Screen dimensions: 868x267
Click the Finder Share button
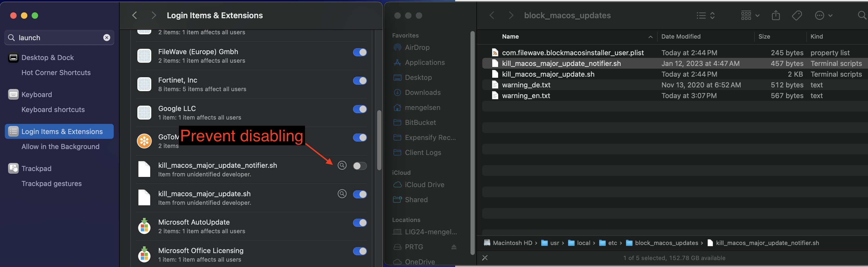point(776,16)
